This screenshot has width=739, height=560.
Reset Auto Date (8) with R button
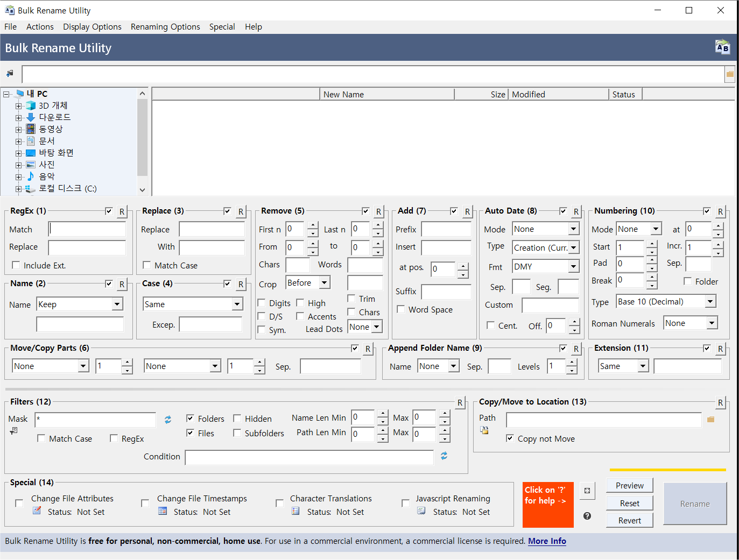pyautogui.click(x=576, y=211)
